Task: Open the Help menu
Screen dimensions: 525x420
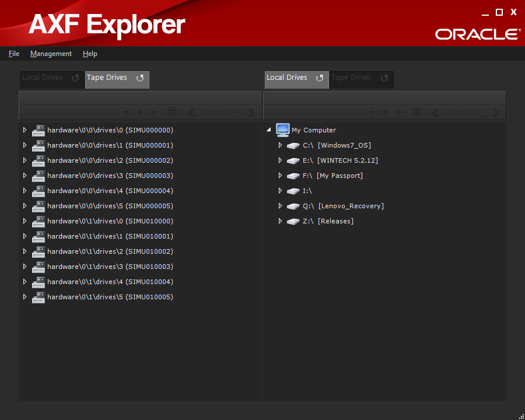Action: pos(90,54)
